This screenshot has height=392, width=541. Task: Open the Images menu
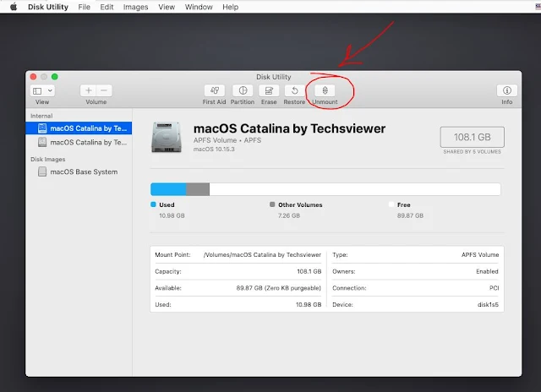[135, 7]
